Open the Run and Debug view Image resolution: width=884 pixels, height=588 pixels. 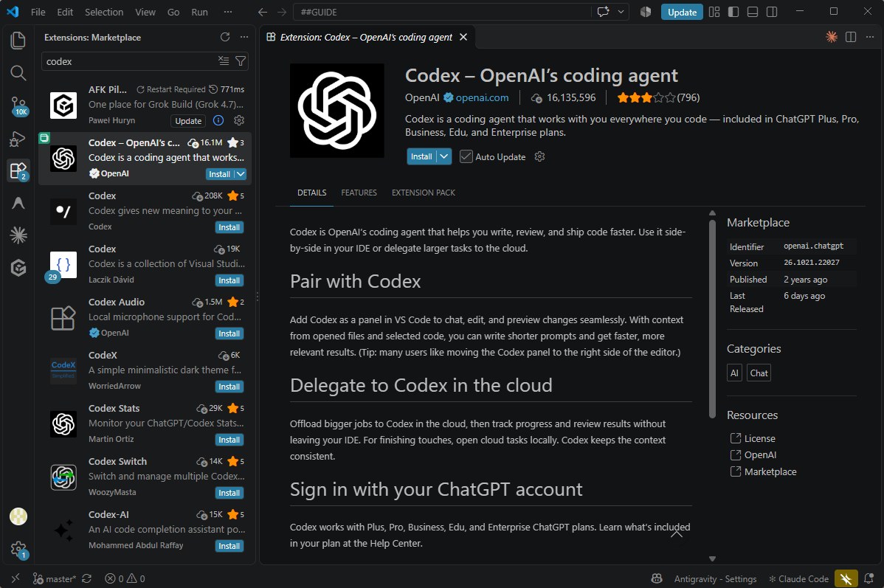click(18, 138)
